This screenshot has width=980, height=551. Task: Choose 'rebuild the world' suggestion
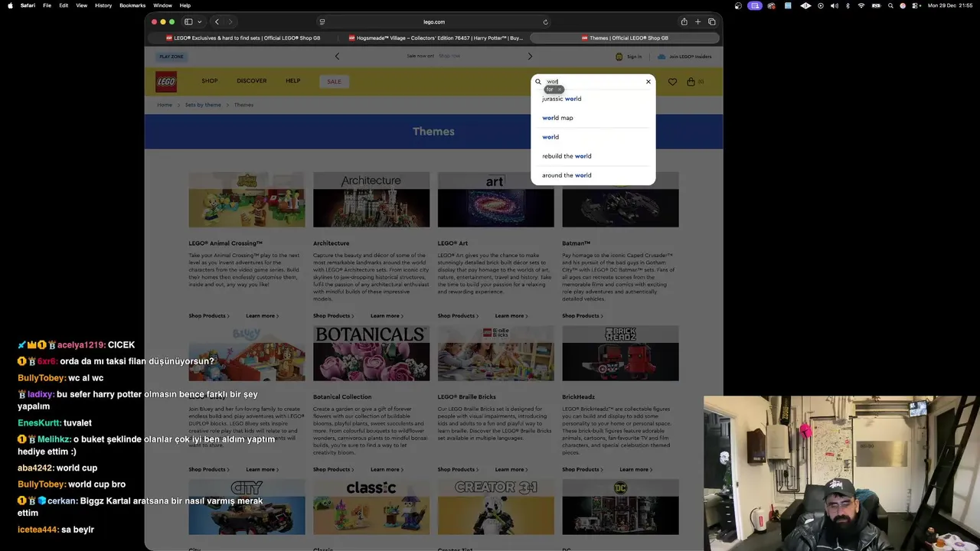click(x=567, y=156)
